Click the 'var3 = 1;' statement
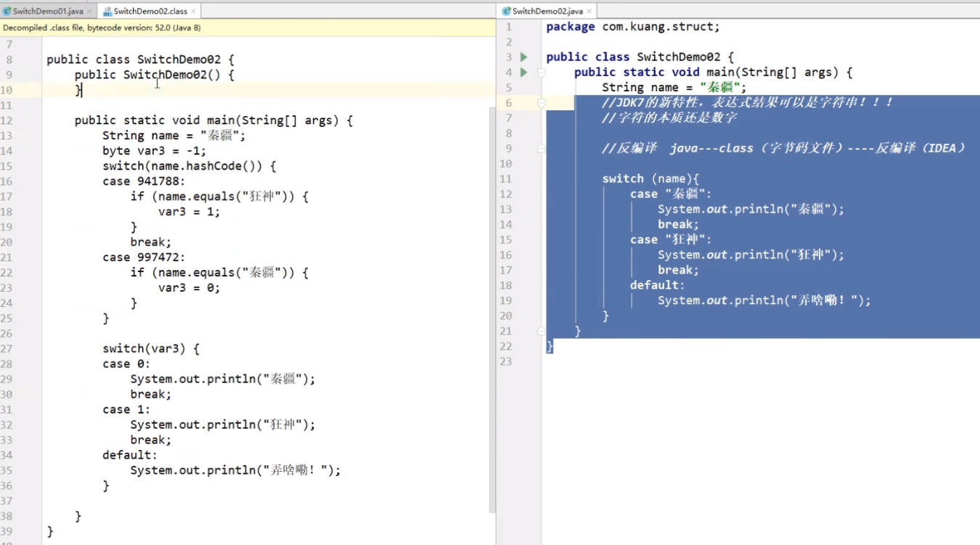The image size is (980, 545). click(x=189, y=212)
